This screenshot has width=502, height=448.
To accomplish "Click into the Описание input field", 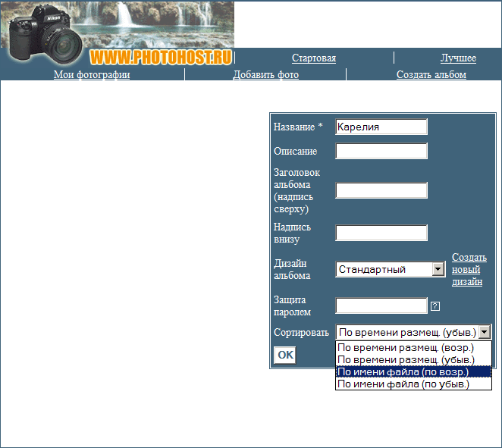I will tap(381, 151).
